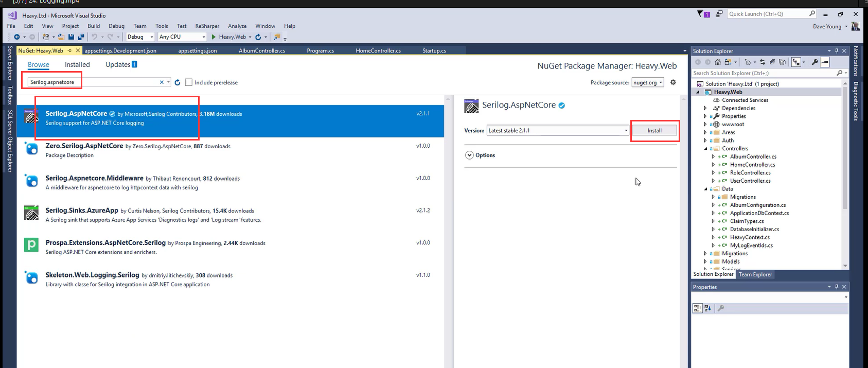Click the Navigate Backward toolbar arrow
The height and width of the screenshot is (368, 868).
pos(16,37)
